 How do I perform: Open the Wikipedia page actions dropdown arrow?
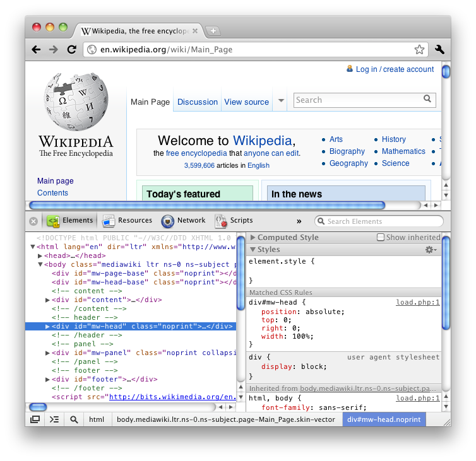(281, 100)
